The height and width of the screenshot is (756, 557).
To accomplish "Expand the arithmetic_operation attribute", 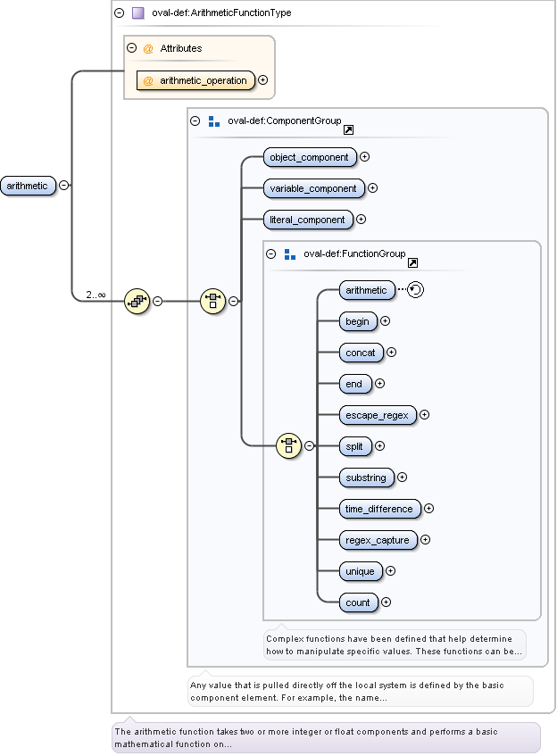I will click(x=262, y=80).
